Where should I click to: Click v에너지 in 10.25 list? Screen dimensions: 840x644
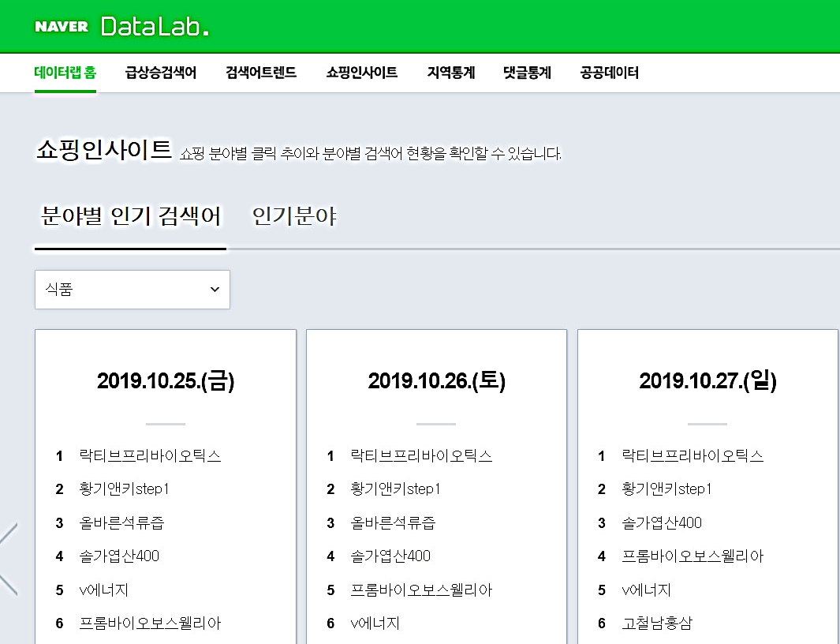coord(104,590)
